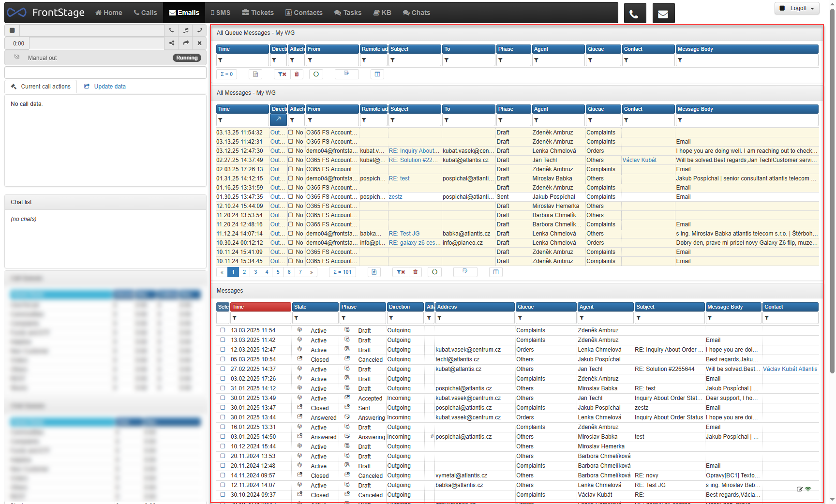Screen dimensions: 836x504
Task: Click the hang-up phone icon in the call panel
Action: (x=199, y=30)
